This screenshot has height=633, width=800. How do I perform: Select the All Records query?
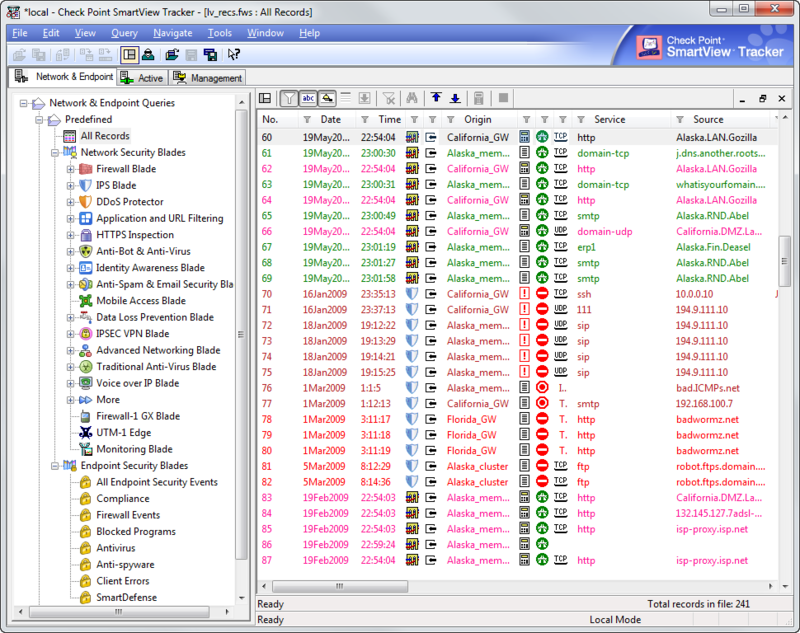click(x=105, y=136)
